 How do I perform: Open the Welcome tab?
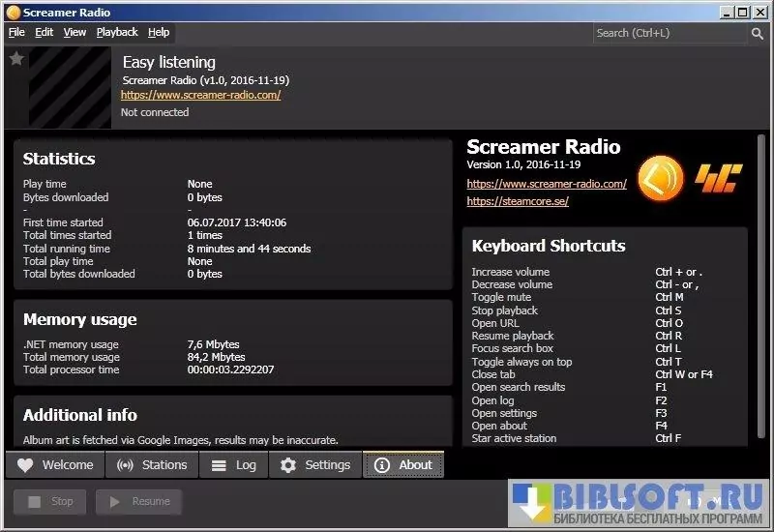[56, 465]
